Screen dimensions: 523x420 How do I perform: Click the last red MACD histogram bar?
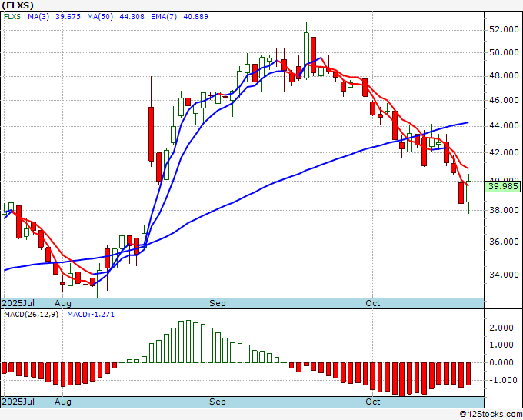(x=468, y=374)
